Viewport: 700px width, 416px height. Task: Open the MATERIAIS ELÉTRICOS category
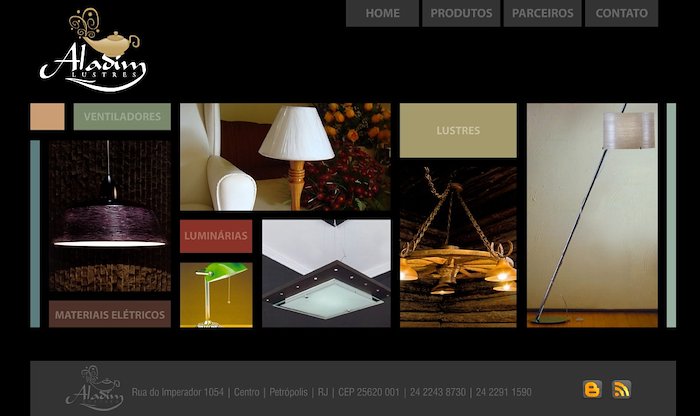(x=110, y=314)
